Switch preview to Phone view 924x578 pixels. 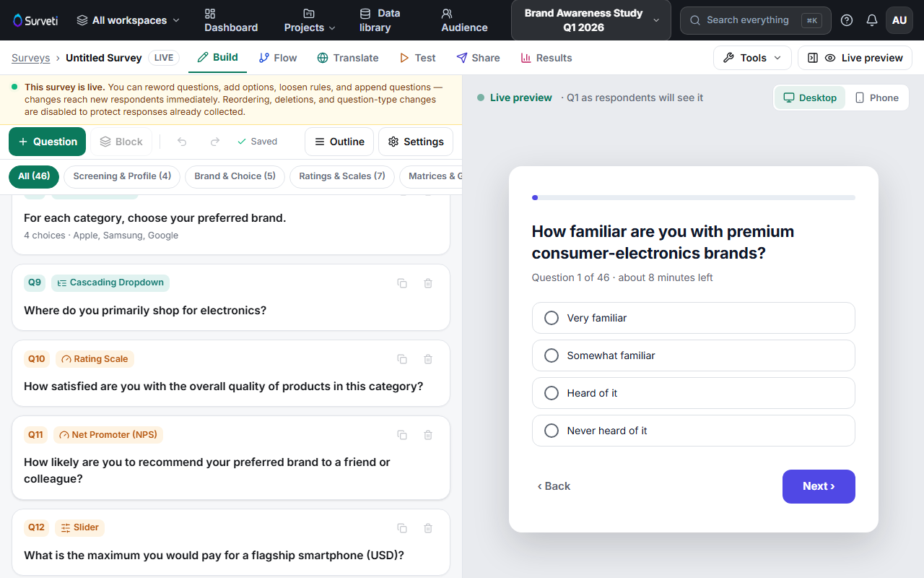tap(876, 98)
